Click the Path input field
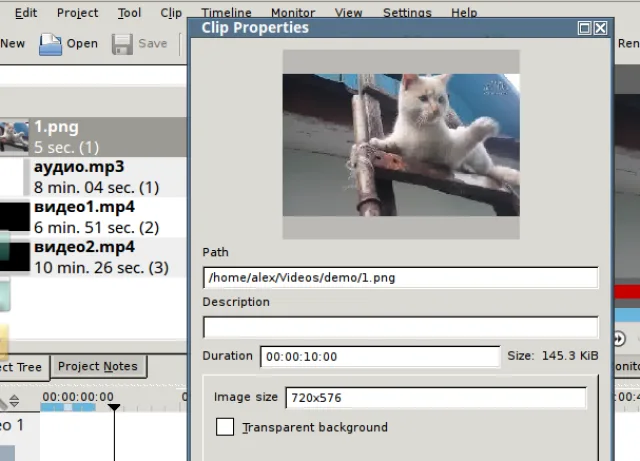This screenshot has height=461, width=640. pyautogui.click(x=400, y=278)
